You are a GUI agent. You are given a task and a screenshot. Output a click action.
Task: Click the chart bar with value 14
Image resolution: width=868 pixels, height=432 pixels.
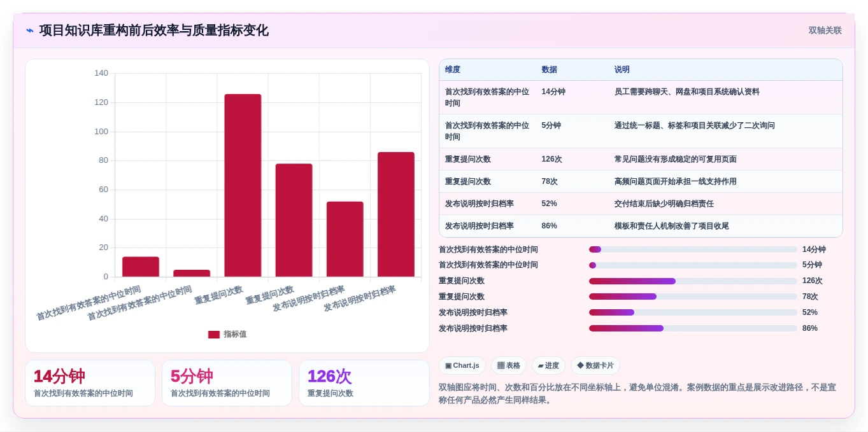pos(141,267)
